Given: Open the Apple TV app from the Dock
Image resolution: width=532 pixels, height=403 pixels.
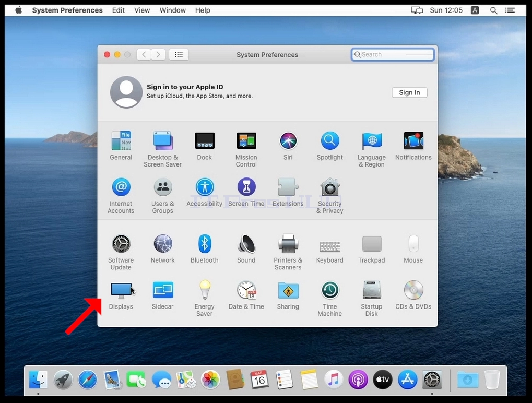Looking at the screenshot, I should click(383, 380).
